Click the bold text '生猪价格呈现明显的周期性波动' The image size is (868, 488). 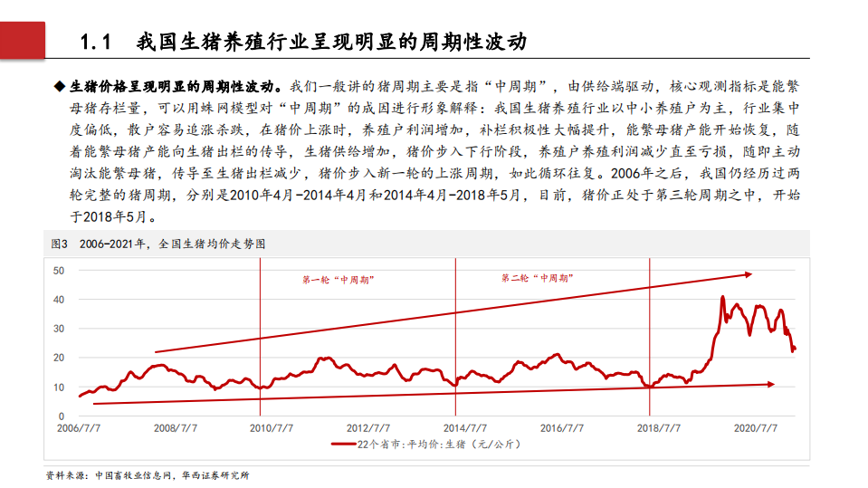(171, 86)
